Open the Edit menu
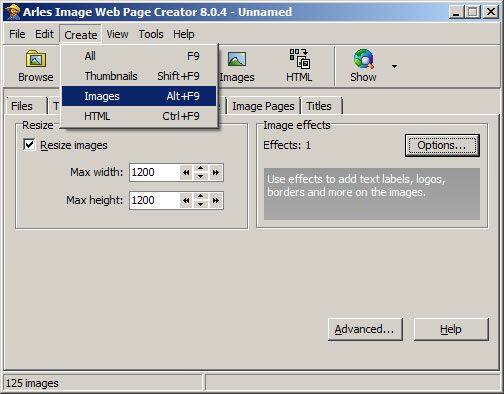The height and width of the screenshot is (394, 504). (x=44, y=34)
